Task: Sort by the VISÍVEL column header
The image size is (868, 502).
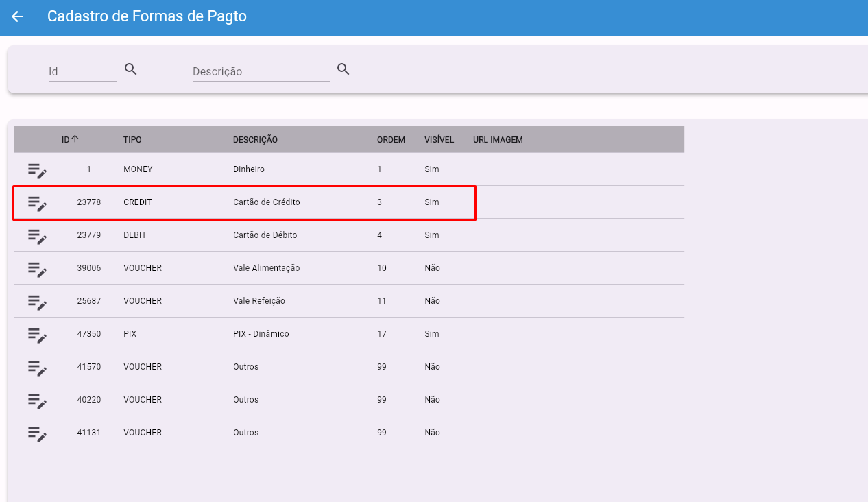Action: (439, 139)
